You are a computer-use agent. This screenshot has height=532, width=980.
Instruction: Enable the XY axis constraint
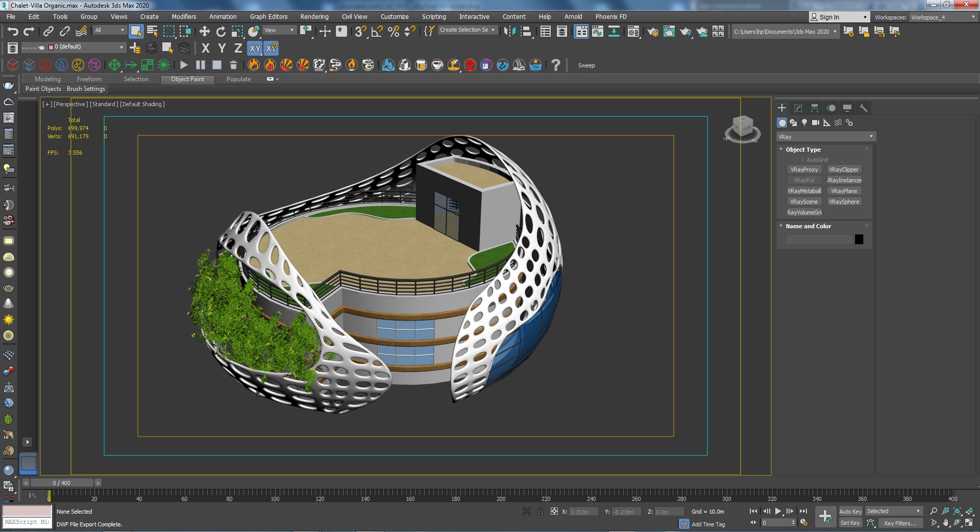point(255,49)
